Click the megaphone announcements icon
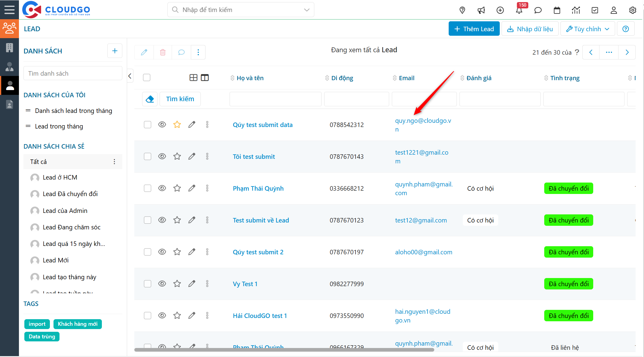 [481, 10]
